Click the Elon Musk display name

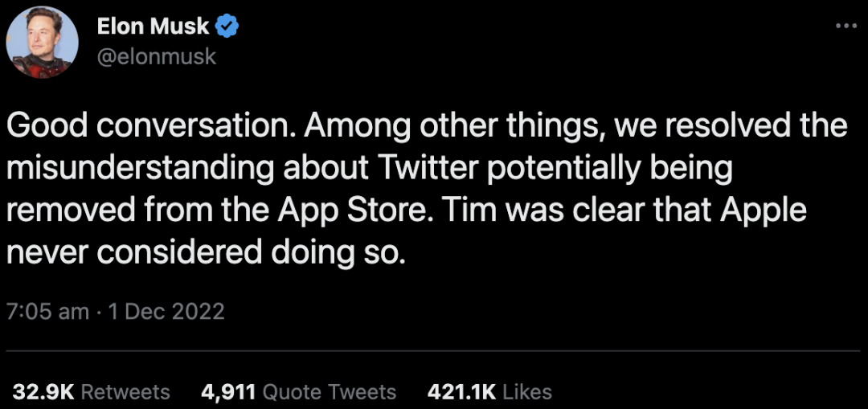pos(154,27)
